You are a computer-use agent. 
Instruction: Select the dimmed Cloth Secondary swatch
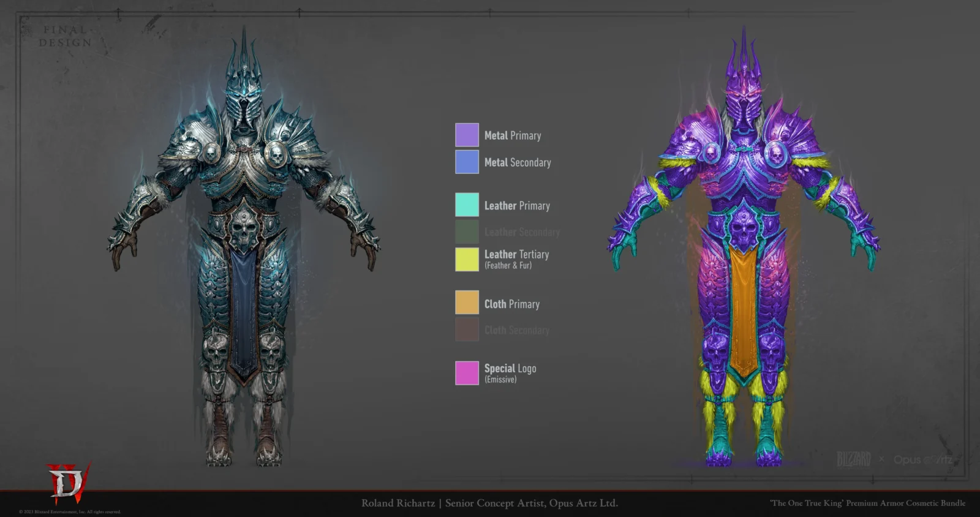[467, 330]
